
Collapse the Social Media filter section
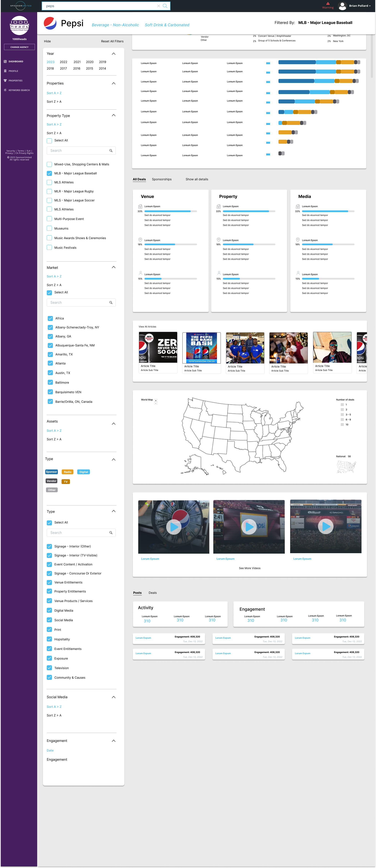[x=113, y=697]
